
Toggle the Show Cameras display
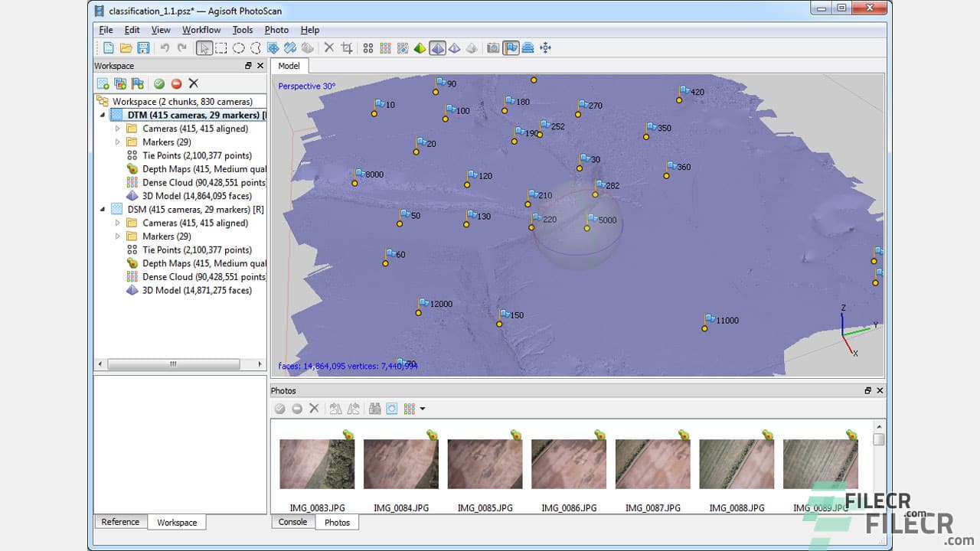(x=492, y=47)
